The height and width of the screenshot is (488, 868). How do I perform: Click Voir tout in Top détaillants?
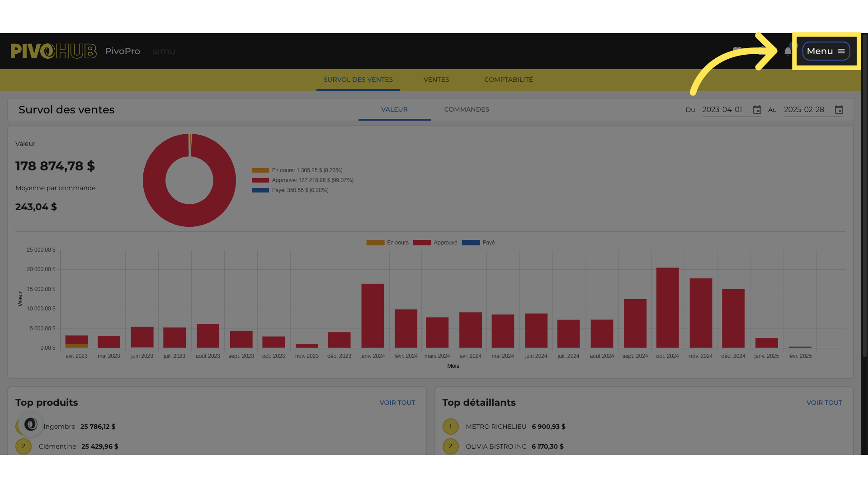824,403
